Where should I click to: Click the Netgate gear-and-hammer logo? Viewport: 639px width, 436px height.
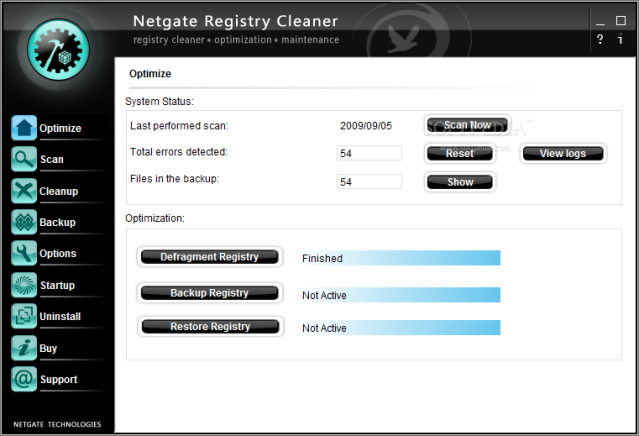pos(58,50)
